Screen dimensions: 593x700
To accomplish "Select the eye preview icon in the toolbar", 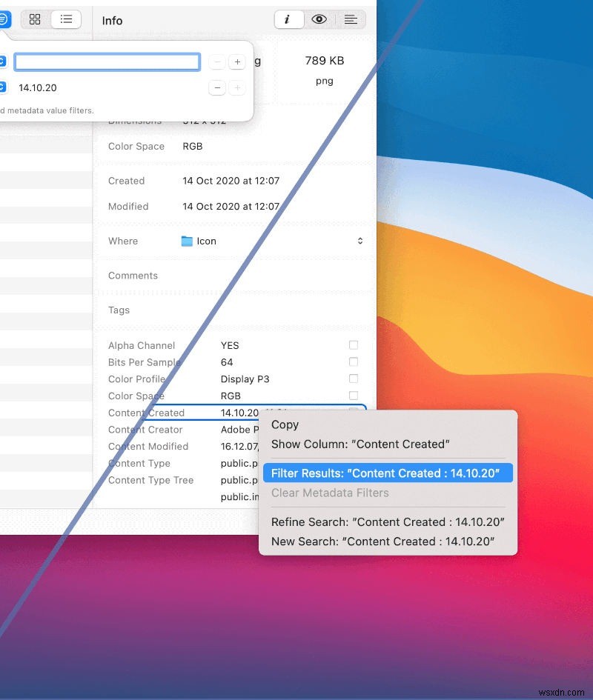I will 319,20.
